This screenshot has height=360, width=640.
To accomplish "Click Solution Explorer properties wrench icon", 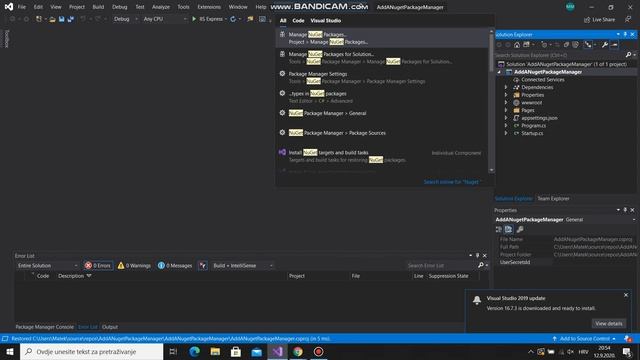I will (x=605, y=45).
